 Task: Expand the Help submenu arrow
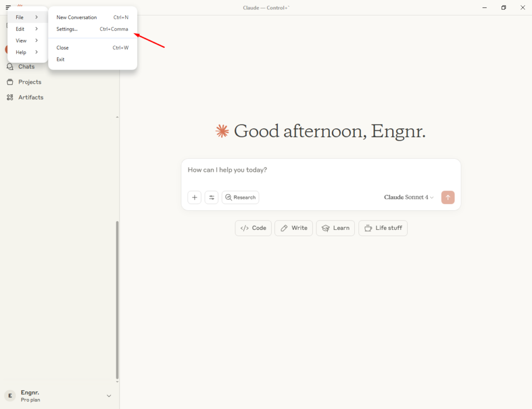pyautogui.click(x=36, y=52)
